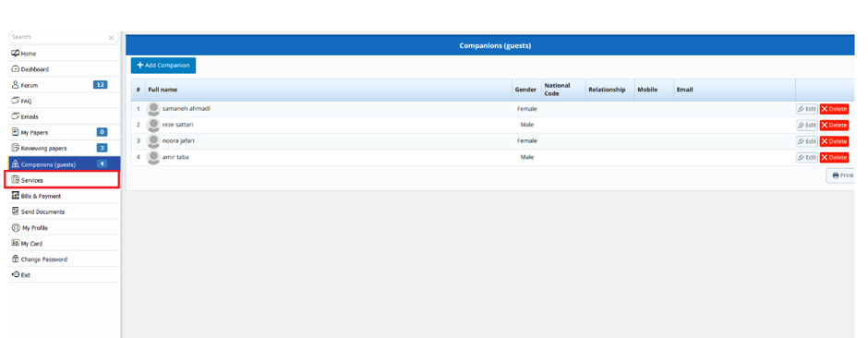Open the Emails menu item
The width and height of the screenshot is (868, 338).
[30, 117]
